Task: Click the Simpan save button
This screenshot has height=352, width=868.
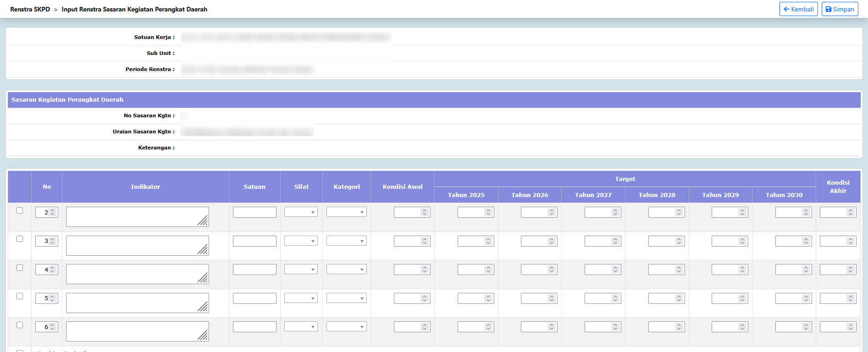Action: pyautogui.click(x=840, y=9)
